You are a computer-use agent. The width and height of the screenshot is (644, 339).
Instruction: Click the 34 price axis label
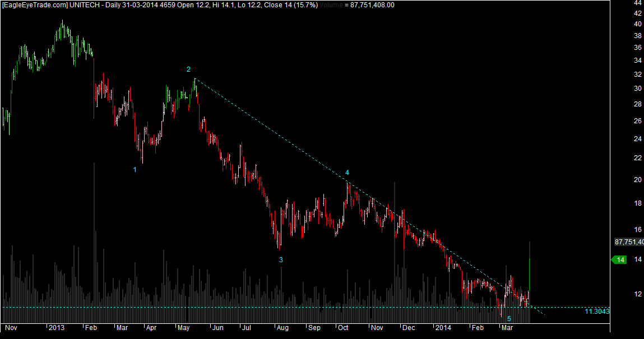[x=638, y=61]
